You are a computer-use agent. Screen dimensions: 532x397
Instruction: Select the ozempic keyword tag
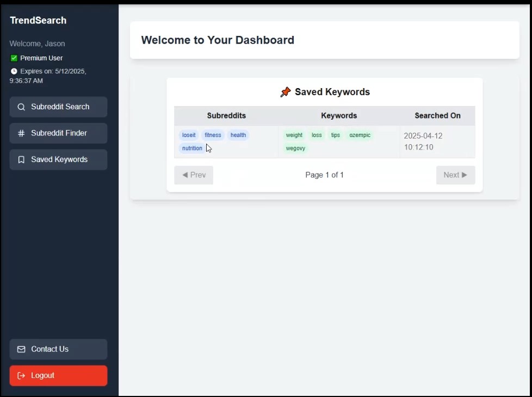tap(360, 135)
